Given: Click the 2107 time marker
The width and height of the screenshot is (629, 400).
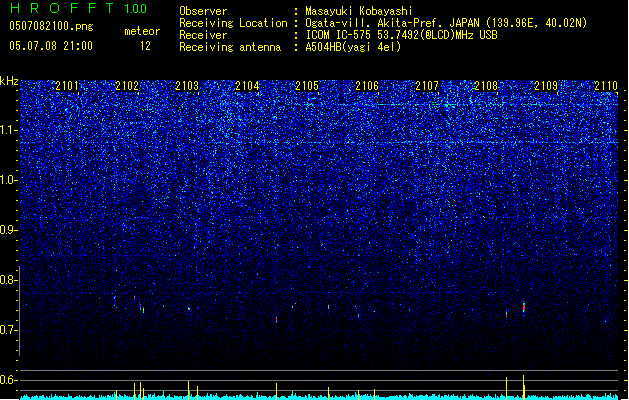Looking at the screenshot, I should tap(427, 86).
